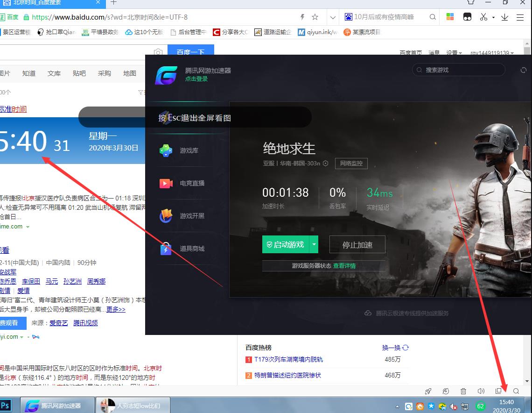The height and width of the screenshot is (413, 532).
Task: Toggle 网络监控 network monitoring
Action: [351, 164]
